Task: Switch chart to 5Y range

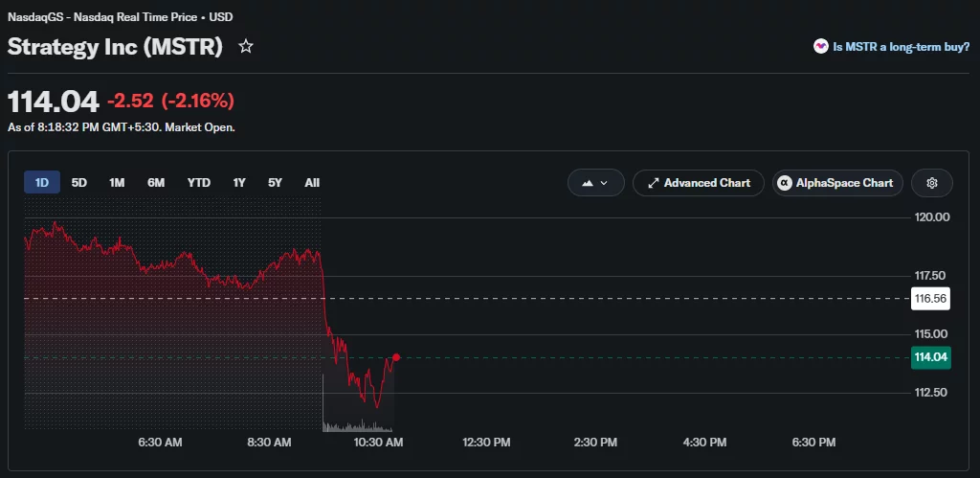Action: [275, 183]
